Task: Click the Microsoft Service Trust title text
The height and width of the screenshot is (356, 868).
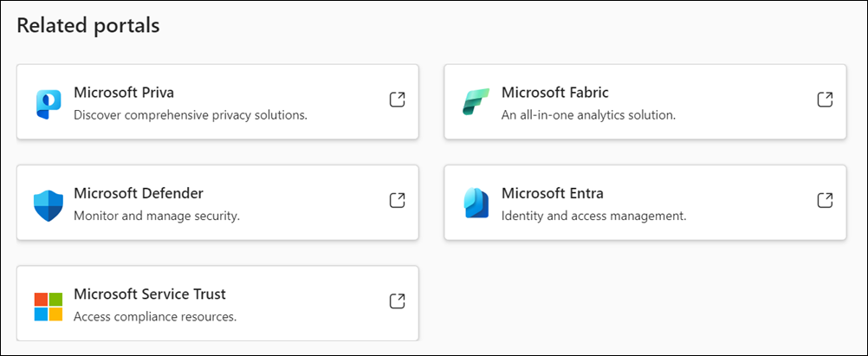Action: pos(150,295)
